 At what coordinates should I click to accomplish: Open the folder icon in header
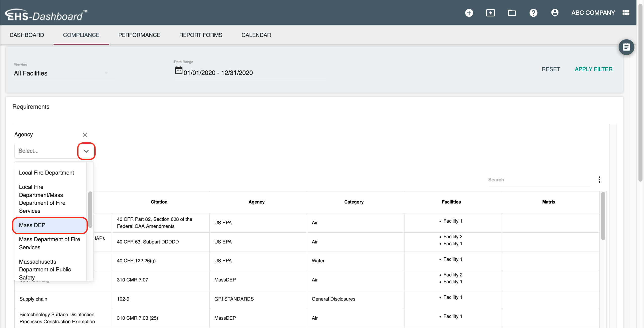click(x=512, y=13)
